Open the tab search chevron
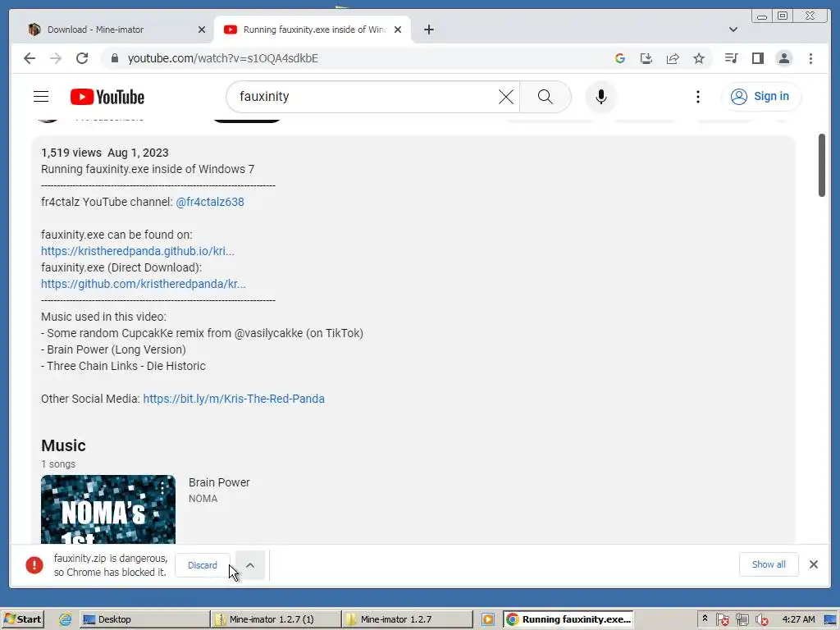 (733, 30)
